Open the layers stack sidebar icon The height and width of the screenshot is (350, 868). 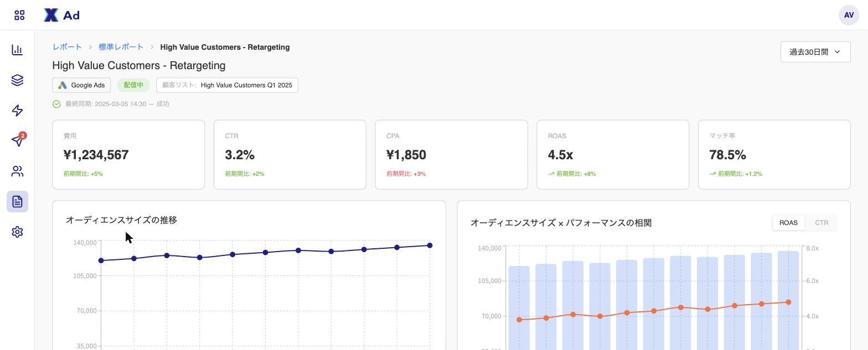(x=17, y=80)
